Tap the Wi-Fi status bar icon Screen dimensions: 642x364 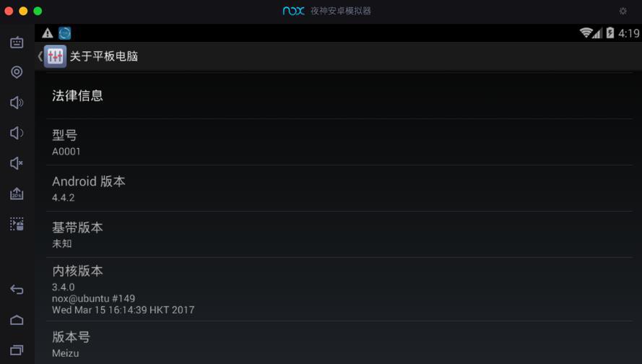point(586,32)
